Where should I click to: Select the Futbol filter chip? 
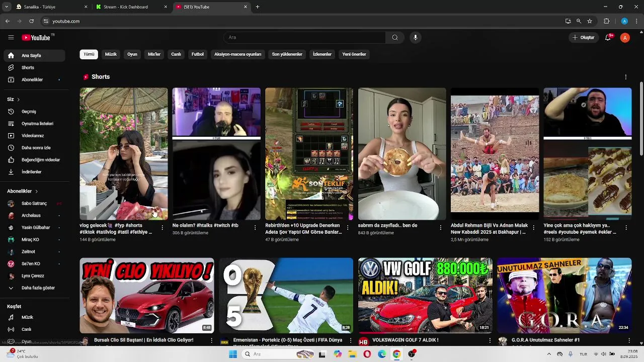[198, 54]
